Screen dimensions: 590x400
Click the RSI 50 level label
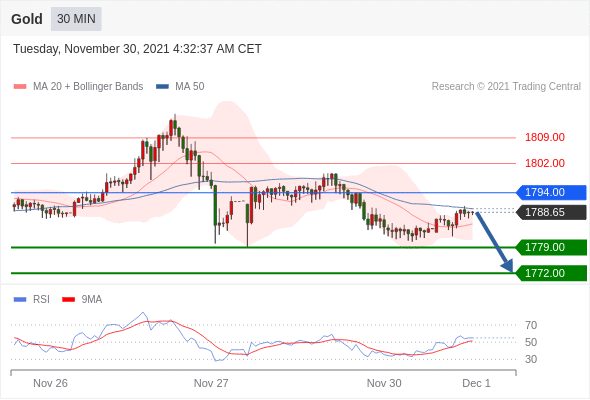pos(531,342)
